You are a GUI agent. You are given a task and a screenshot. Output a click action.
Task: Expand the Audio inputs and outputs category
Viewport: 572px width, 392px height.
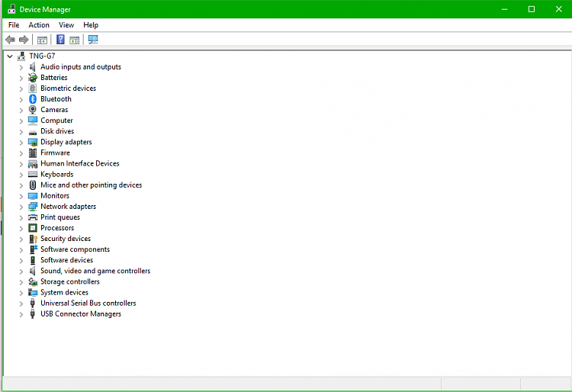point(21,67)
